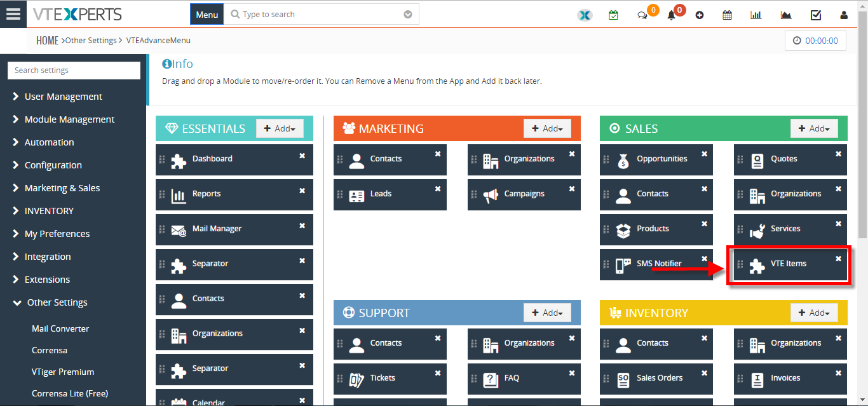Screen dimensions: 868x406
Task: Open the calendar check icon in top bar
Action: [613, 15]
